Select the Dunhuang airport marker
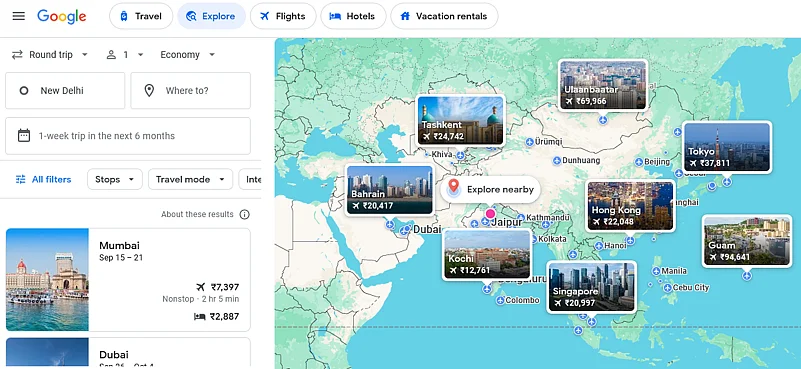Screen dimensions: 801x369 [556, 160]
